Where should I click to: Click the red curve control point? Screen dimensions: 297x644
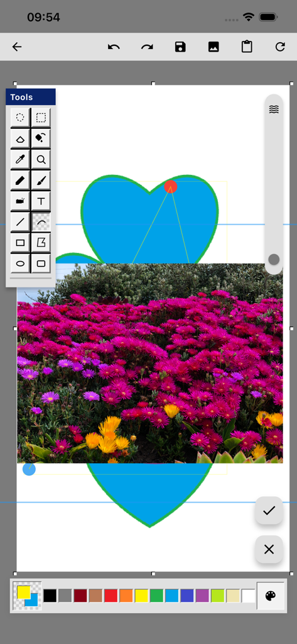tap(171, 187)
